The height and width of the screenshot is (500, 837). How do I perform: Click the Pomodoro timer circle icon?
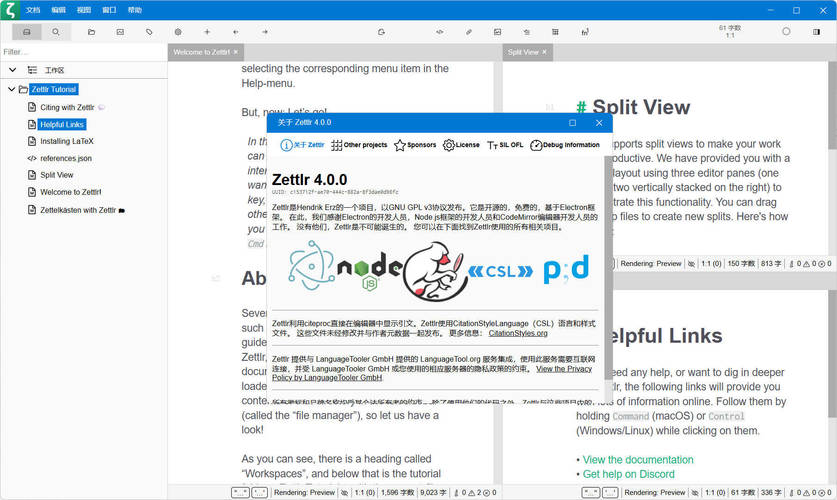(x=786, y=32)
